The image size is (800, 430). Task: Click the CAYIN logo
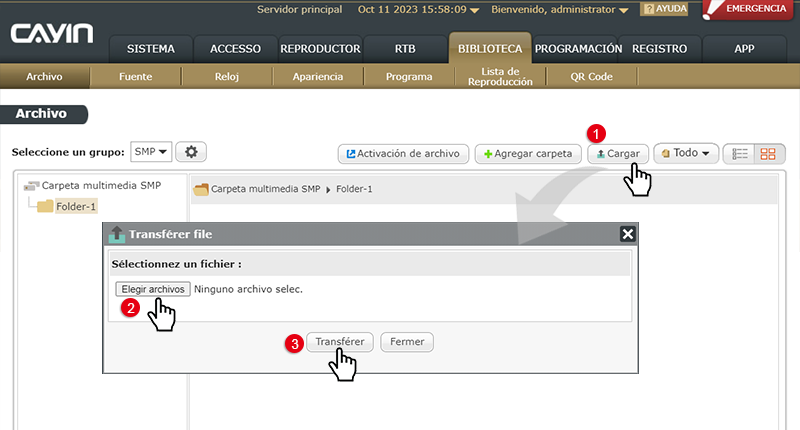(52, 35)
